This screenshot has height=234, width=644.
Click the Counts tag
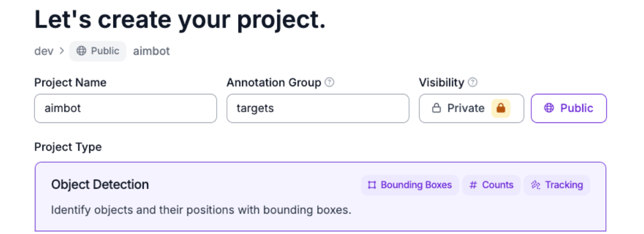tap(492, 185)
